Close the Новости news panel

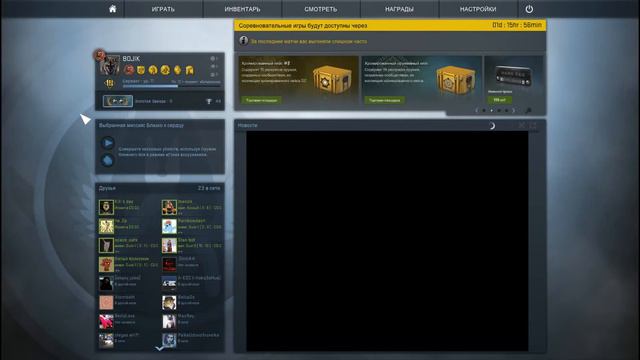pos(522,125)
